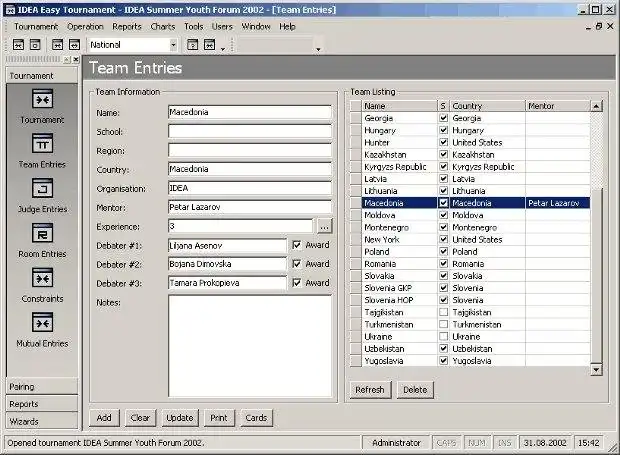Expand the Pairing sidebar section
Screen dimensions: 620x455
pos(42,387)
